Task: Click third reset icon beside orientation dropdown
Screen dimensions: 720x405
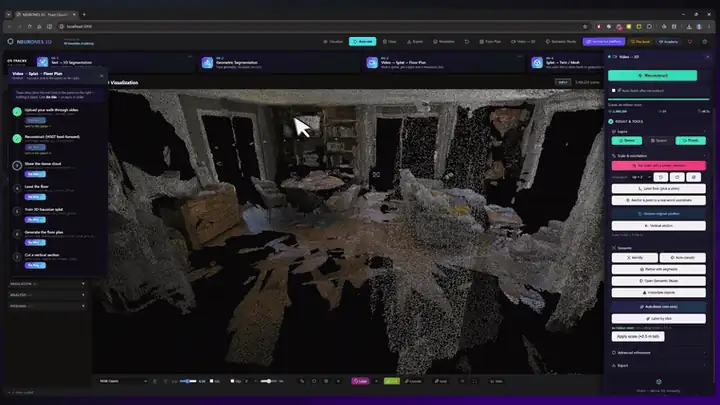Action: pyautogui.click(x=693, y=177)
